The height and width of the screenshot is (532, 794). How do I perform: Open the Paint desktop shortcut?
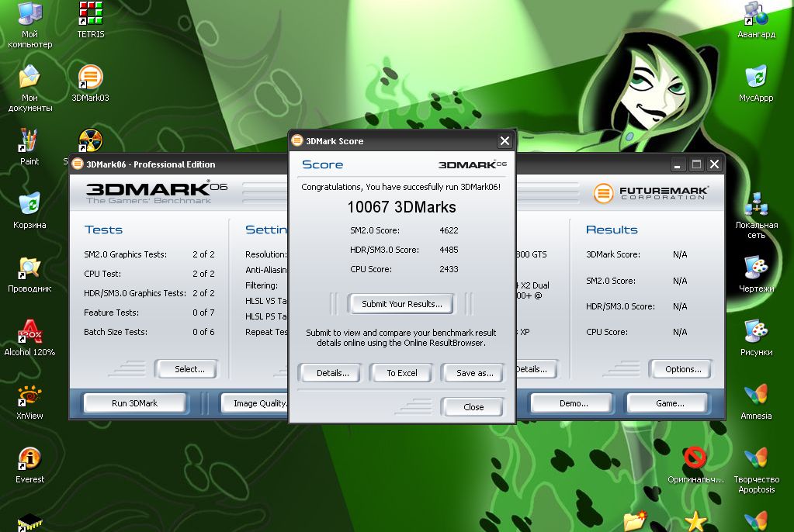click(x=29, y=147)
